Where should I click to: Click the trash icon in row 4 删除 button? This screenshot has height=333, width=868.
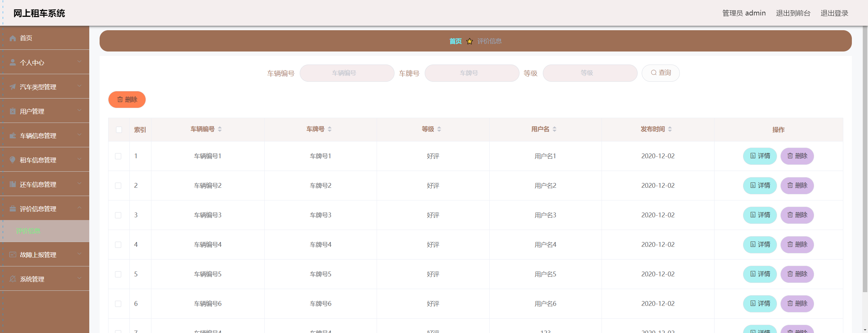coord(790,244)
